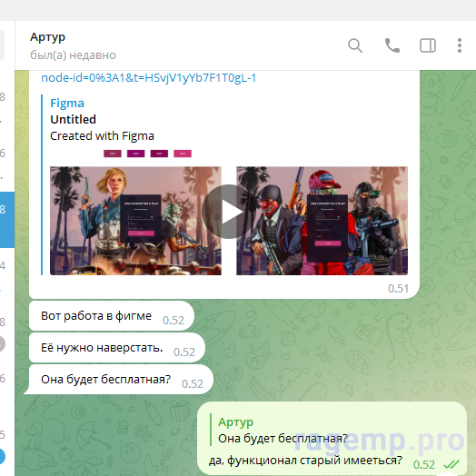This screenshot has width=476, height=476.
Task: Click the pink color swatch in Figma preview
Action: pyautogui.click(x=183, y=154)
